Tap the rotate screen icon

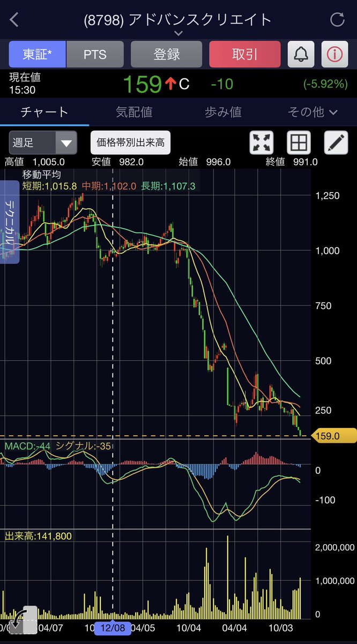coord(24,621)
